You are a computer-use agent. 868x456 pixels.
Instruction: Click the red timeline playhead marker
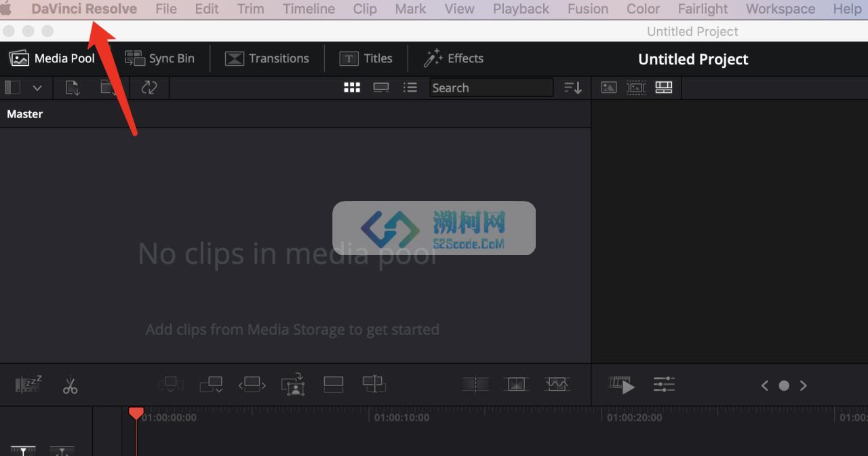click(136, 413)
